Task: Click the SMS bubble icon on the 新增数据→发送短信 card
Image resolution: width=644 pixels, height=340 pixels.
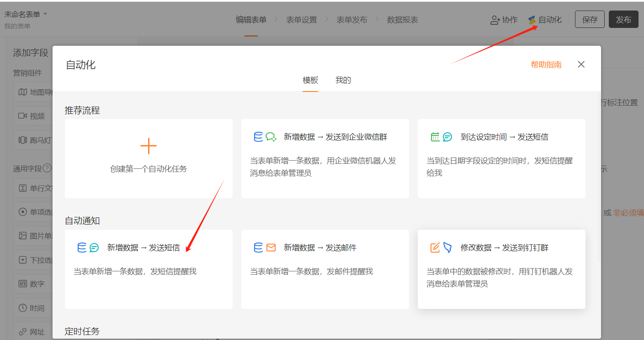Action: coord(94,248)
